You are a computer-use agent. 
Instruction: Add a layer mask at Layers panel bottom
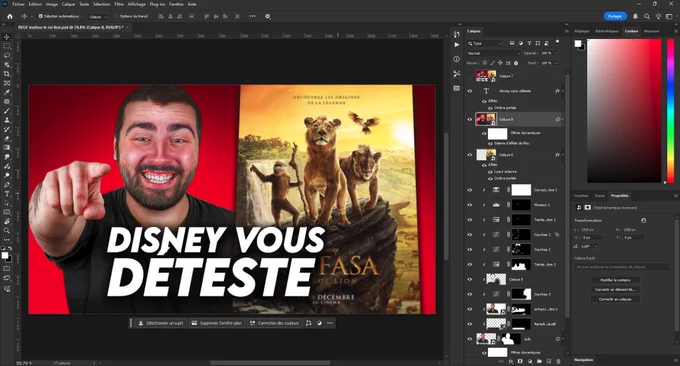tap(520, 361)
